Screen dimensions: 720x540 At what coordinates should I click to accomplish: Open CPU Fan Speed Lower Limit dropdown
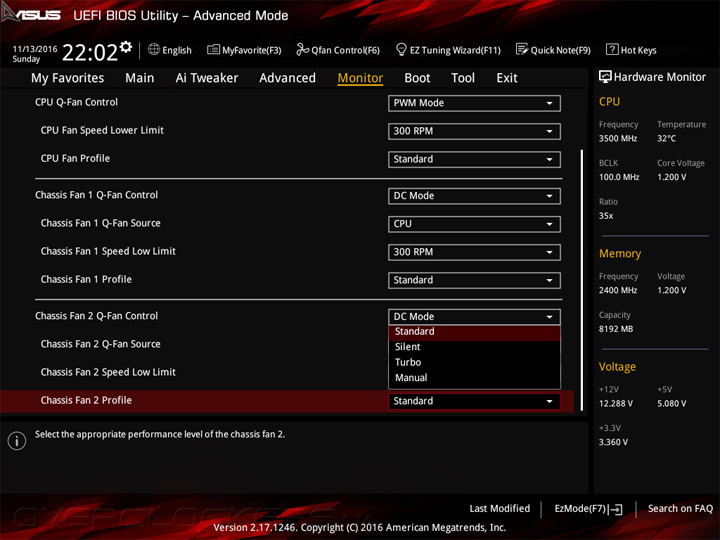click(474, 131)
